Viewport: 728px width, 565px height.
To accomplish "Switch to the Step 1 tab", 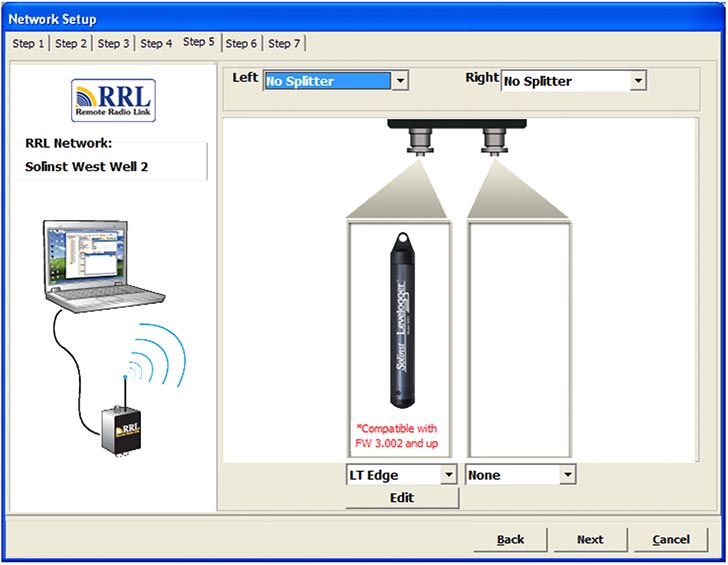I will click(28, 43).
